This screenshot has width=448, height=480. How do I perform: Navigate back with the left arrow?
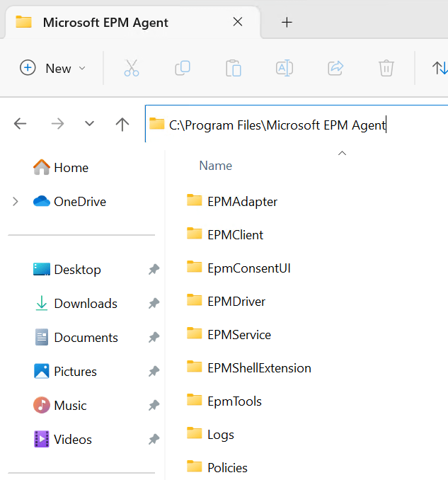point(21,124)
